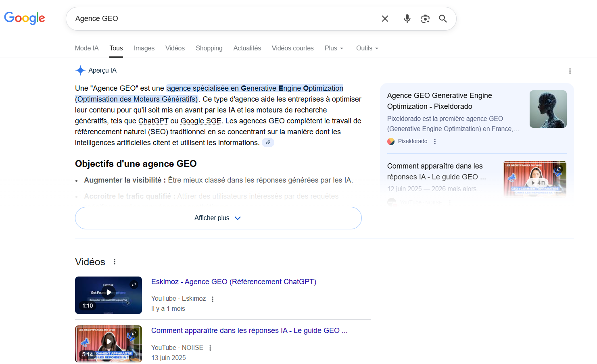Expand the NOIISE video preview icon

point(134,333)
